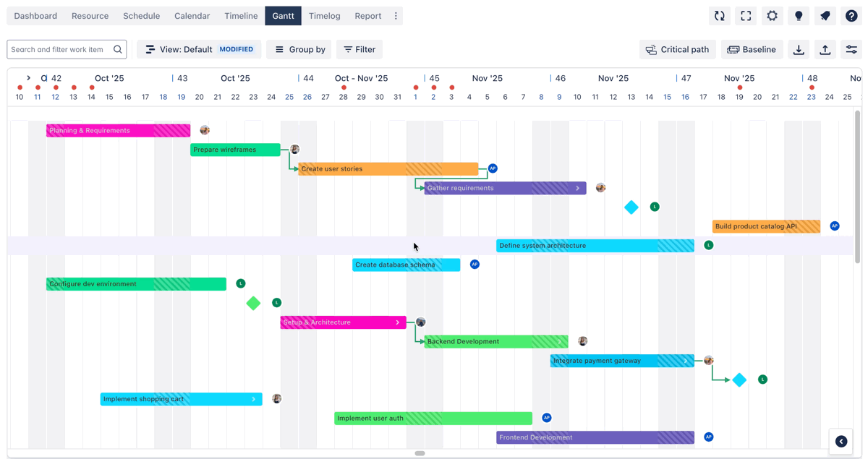Open the display options sliders icon
Screen dimensions: 868x459
click(851, 50)
